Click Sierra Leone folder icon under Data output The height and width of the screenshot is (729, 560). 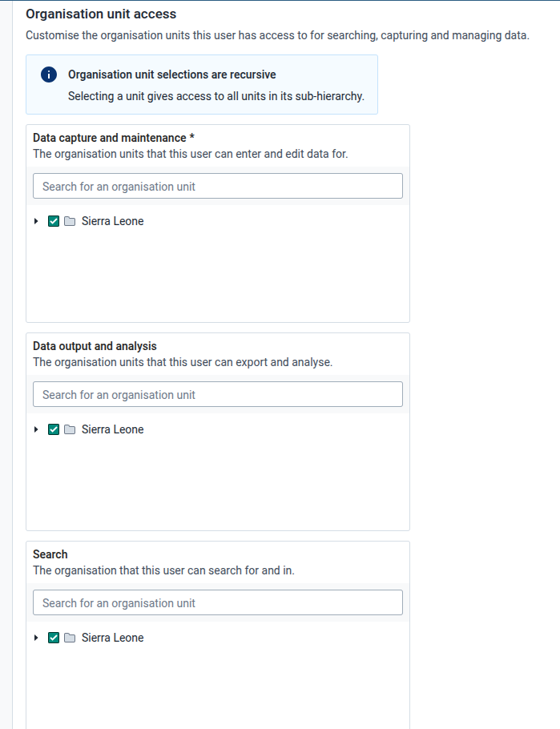click(70, 429)
